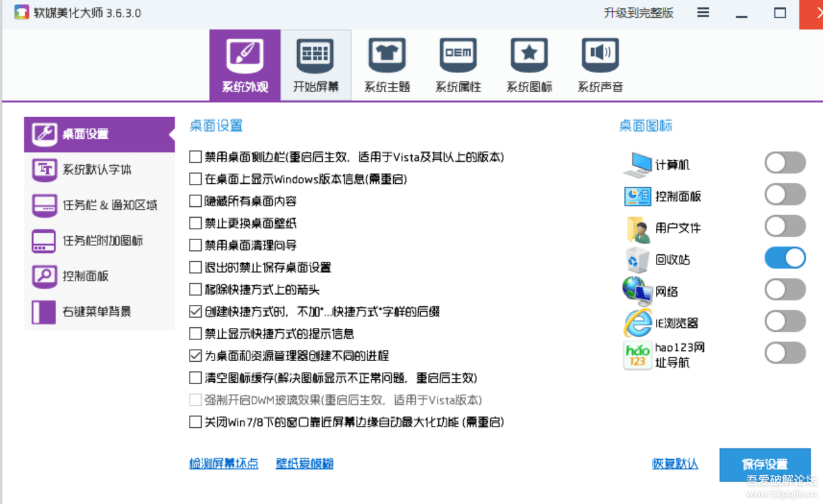Toggle the 网络 desktop icon switch
This screenshot has height=504, width=823.
(x=785, y=289)
